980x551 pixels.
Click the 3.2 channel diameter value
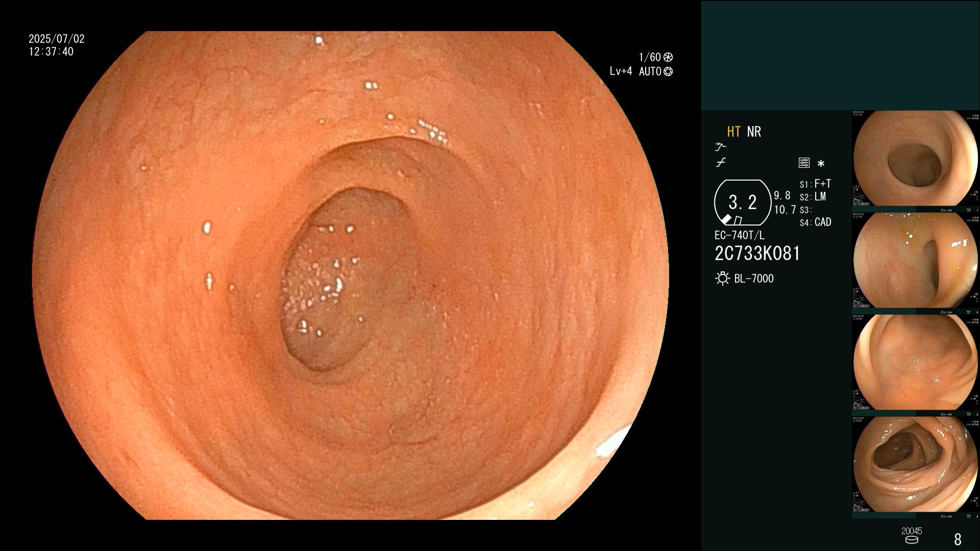pos(743,202)
